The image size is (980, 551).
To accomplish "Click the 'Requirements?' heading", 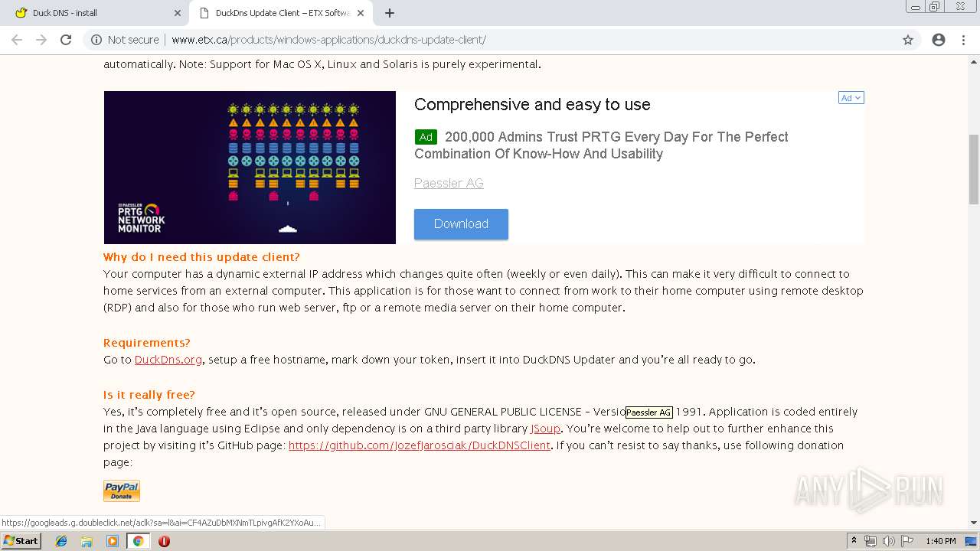I will click(147, 343).
